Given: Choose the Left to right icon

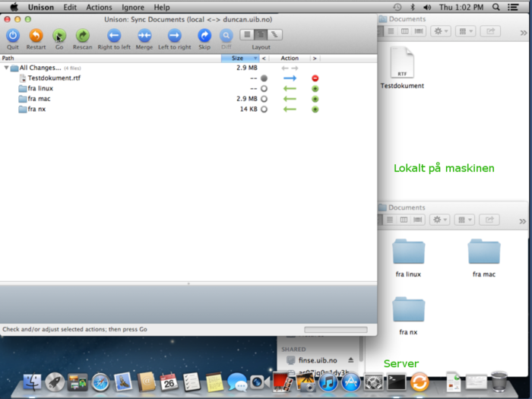Looking at the screenshot, I should 174,36.
